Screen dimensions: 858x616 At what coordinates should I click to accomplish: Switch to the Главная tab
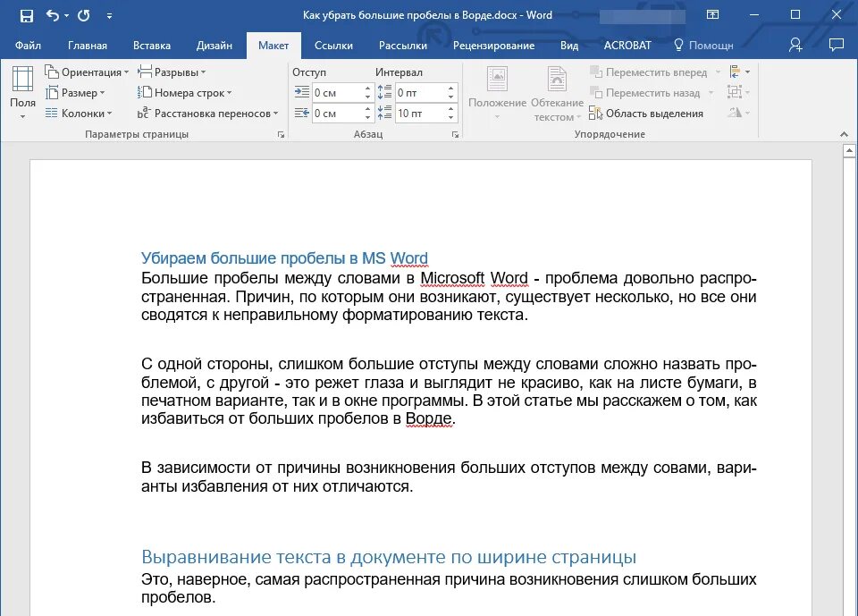pyautogui.click(x=88, y=46)
